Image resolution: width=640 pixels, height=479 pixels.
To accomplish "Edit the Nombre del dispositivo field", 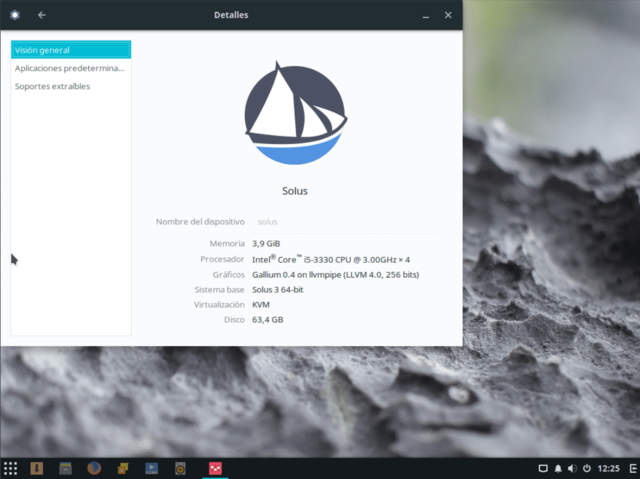I will pos(345,222).
